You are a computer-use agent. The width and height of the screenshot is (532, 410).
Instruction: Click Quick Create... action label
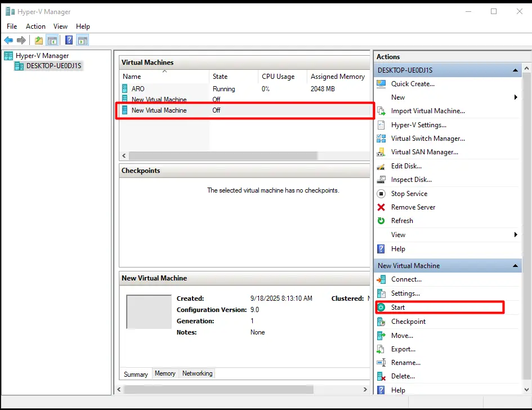pos(413,84)
